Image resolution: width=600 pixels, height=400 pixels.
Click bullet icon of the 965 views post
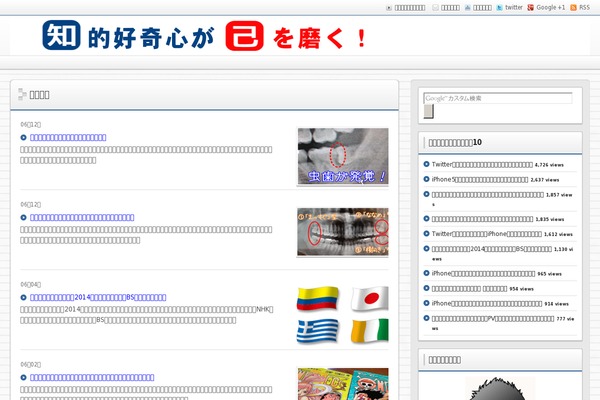coord(426,273)
